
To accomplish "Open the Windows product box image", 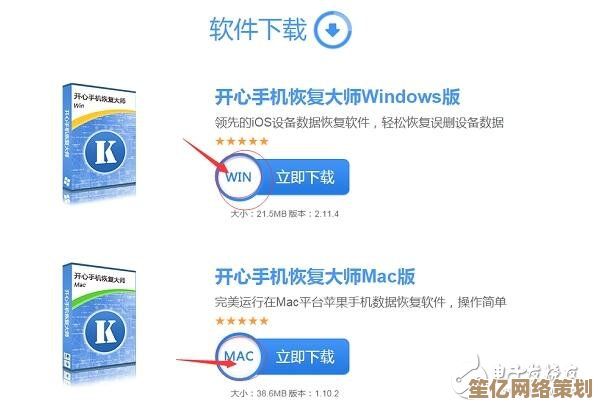I will 99,141.
